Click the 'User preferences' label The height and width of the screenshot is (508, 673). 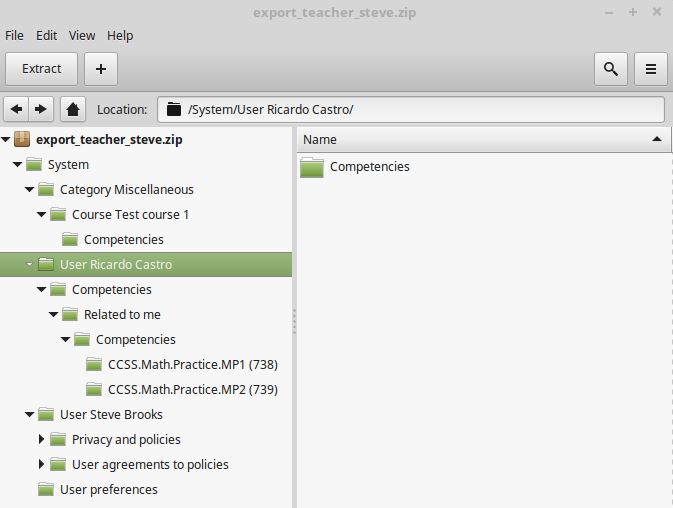point(109,490)
